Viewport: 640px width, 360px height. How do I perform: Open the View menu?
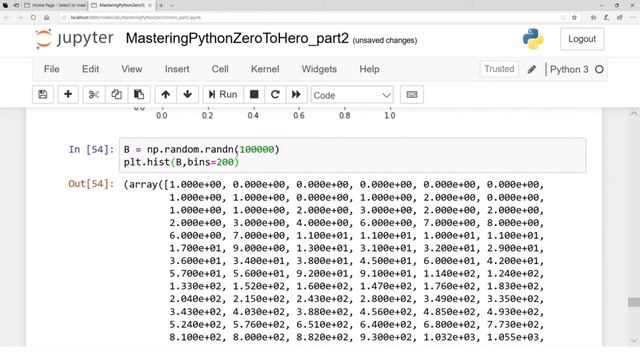[x=131, y=69]
